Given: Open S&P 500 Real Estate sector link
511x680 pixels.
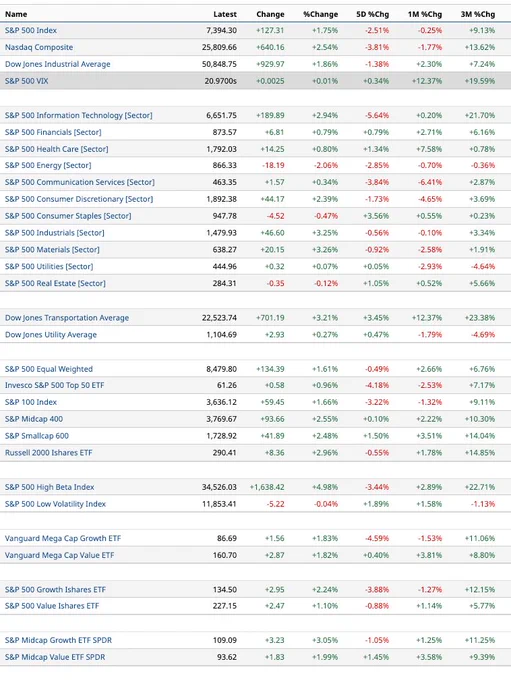Looking at the screenshot, I should point(55,284).
